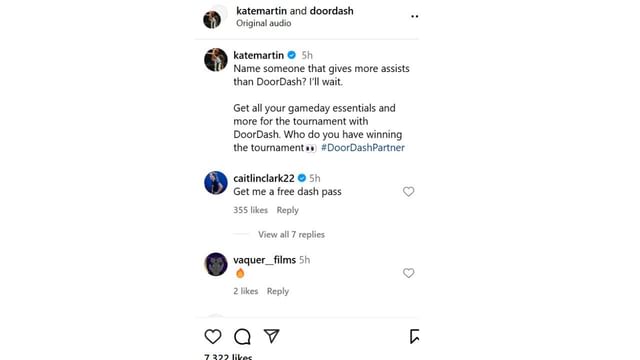Open the three-dot more options menu
The width and height of the screenshot is (640, 360).
pyautogui.click(x=415, y=16)
